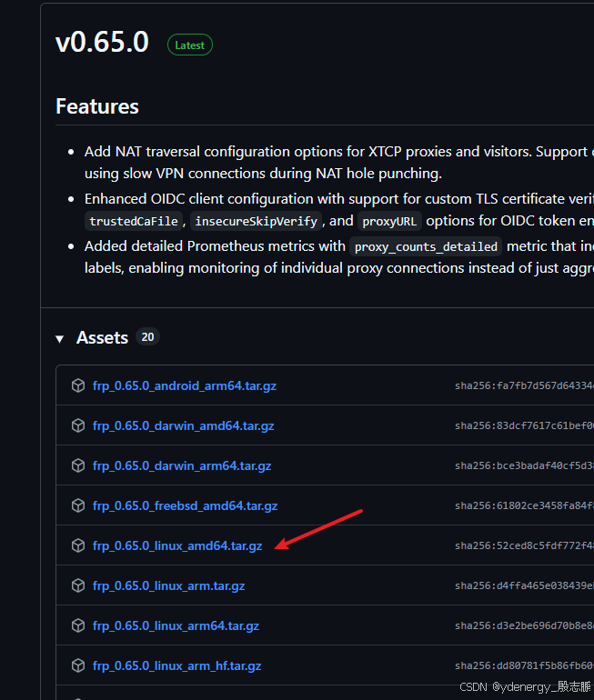The image size is (594, 700).
Task: Open the v0.65.0 release title
Action: [x=102, y=43]
